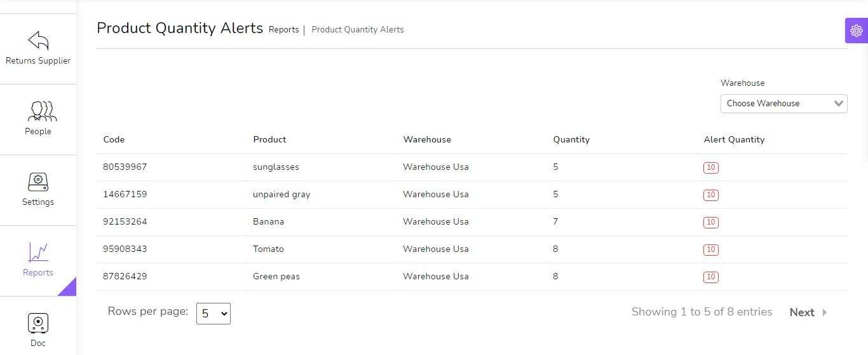Click the Quantity column header
Viewport: 868px width, 355px height.
[x=571, y=140]
